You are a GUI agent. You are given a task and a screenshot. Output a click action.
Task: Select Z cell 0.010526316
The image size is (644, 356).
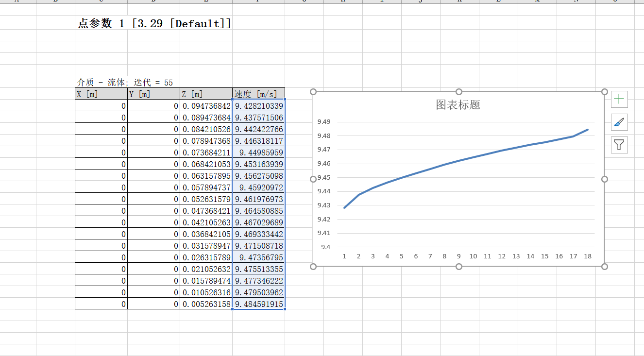(206, 292)
